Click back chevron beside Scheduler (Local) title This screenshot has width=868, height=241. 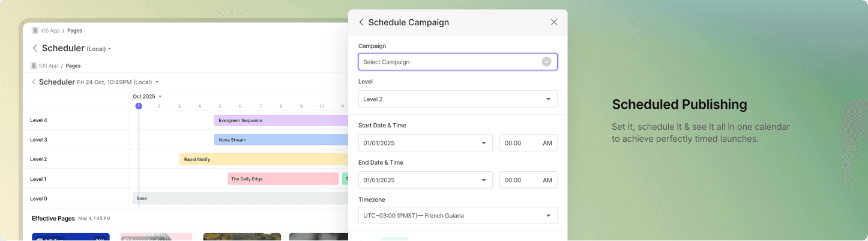click(x=35, y=48)
